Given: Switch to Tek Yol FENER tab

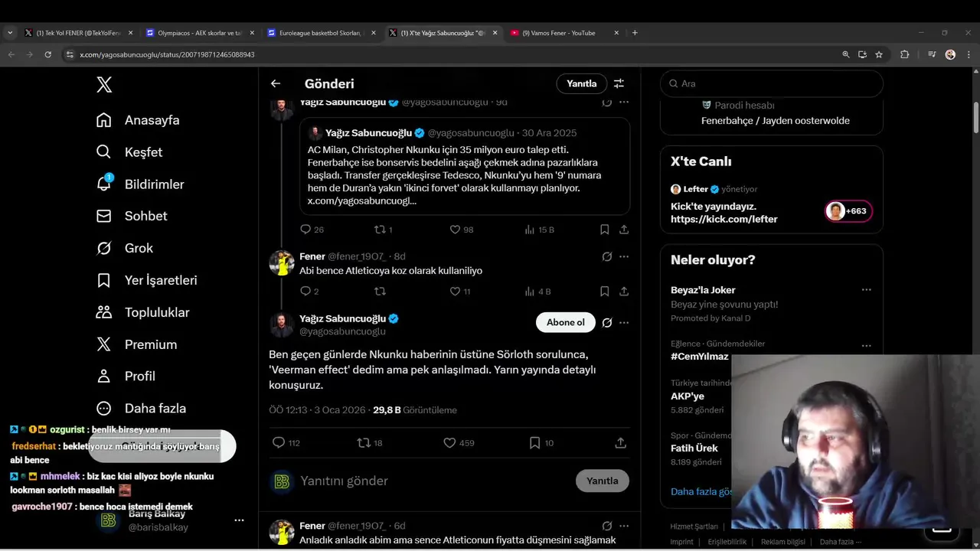Looking at the screenshot, I should click(77, 33).
